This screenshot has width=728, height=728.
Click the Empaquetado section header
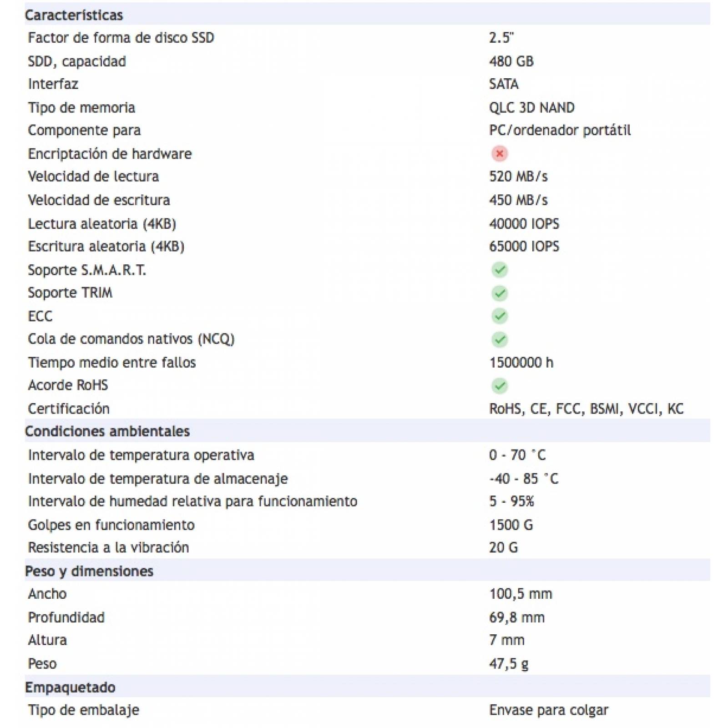70,687
